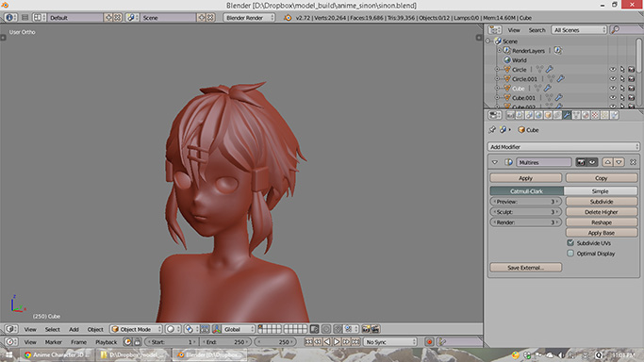
Task: Open the World properties tab globe icon
Action: pos(538,115)
